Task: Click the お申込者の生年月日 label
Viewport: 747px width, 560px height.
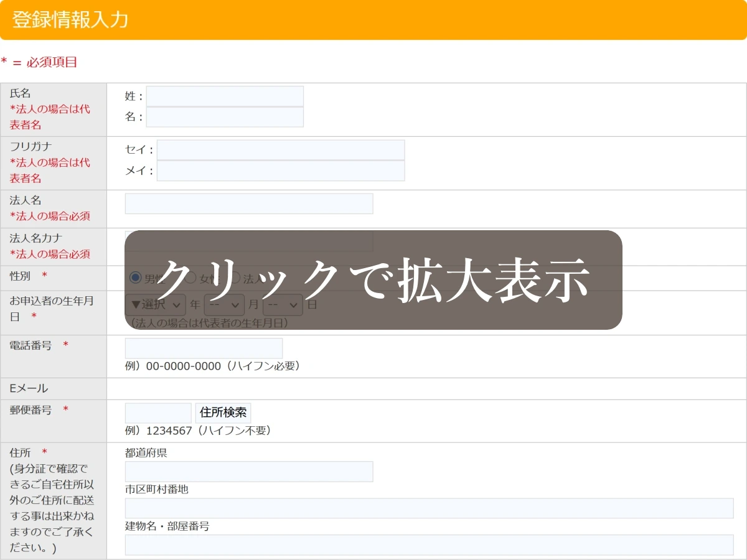Action: [x=52, y=309]
